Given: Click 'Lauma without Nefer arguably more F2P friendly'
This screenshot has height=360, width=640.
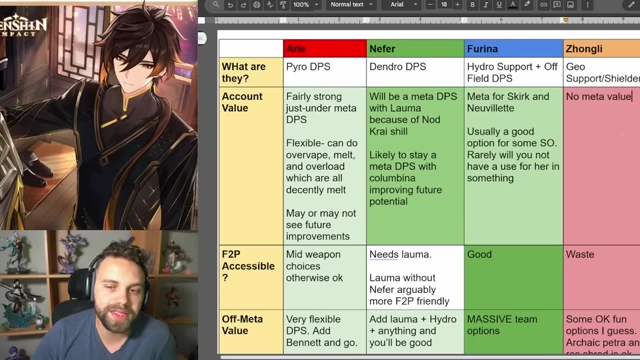Looking at the screenshot, I should tap(409, 289).
